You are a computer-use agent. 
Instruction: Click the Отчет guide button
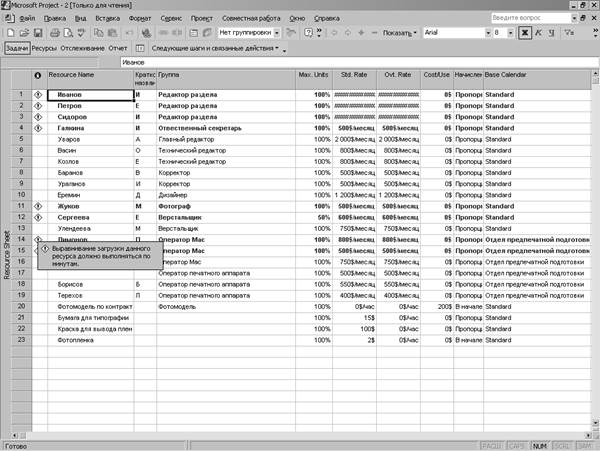pyautogui.click(x=117, y=48)
